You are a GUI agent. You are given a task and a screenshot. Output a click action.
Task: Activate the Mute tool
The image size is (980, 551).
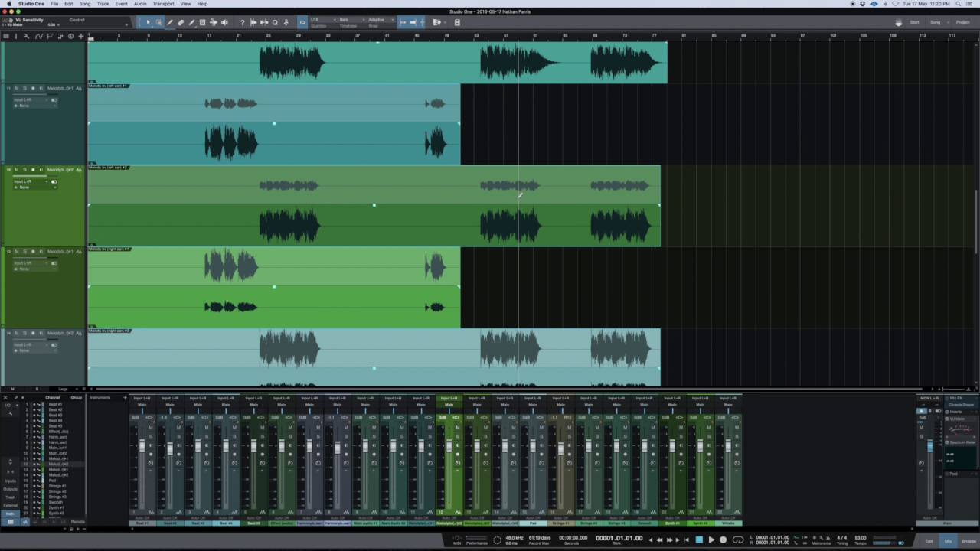click(x=202, y=22)
